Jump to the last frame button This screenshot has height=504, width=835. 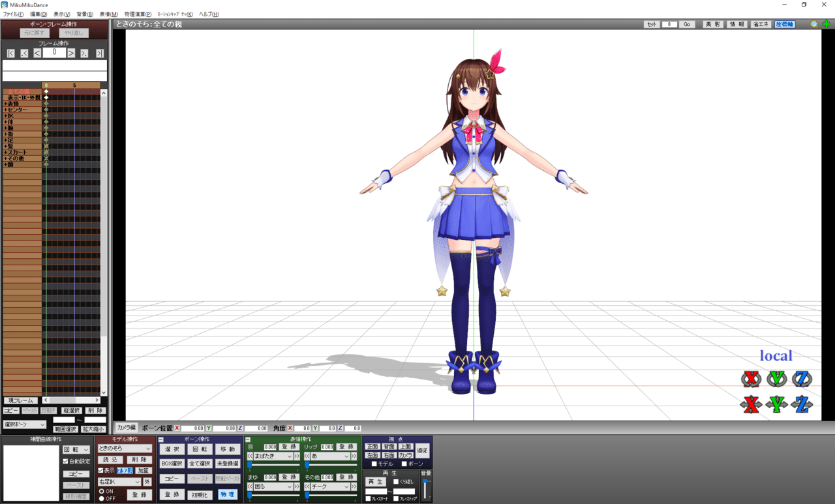tap(100, 53)
